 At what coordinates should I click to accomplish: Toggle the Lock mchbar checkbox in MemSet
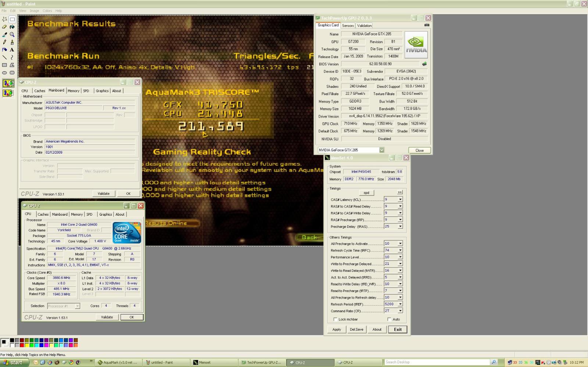click(335, 319)
